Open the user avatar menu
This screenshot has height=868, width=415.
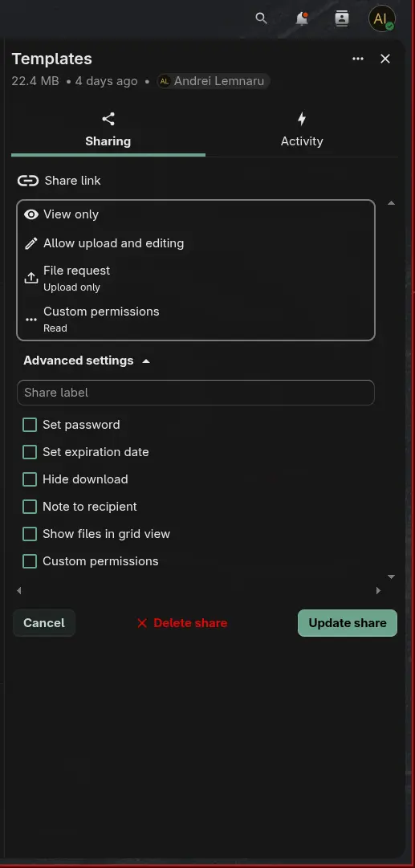tap(382, 18)
